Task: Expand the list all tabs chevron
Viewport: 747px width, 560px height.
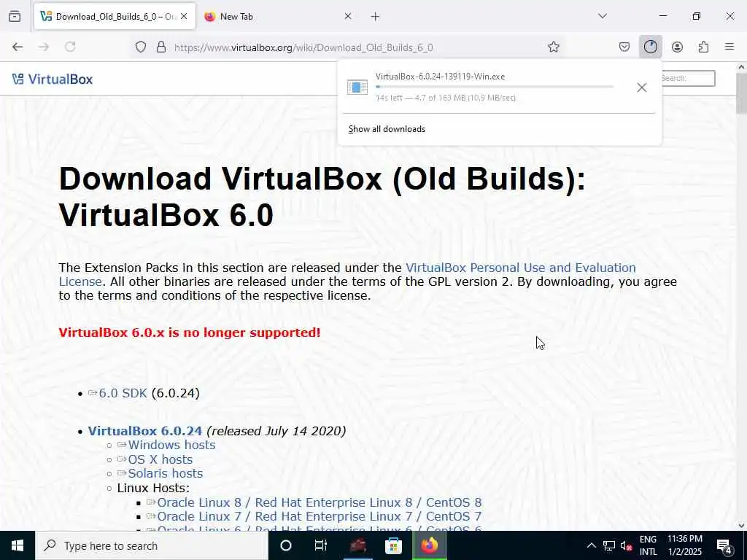Action: [603, 16]
